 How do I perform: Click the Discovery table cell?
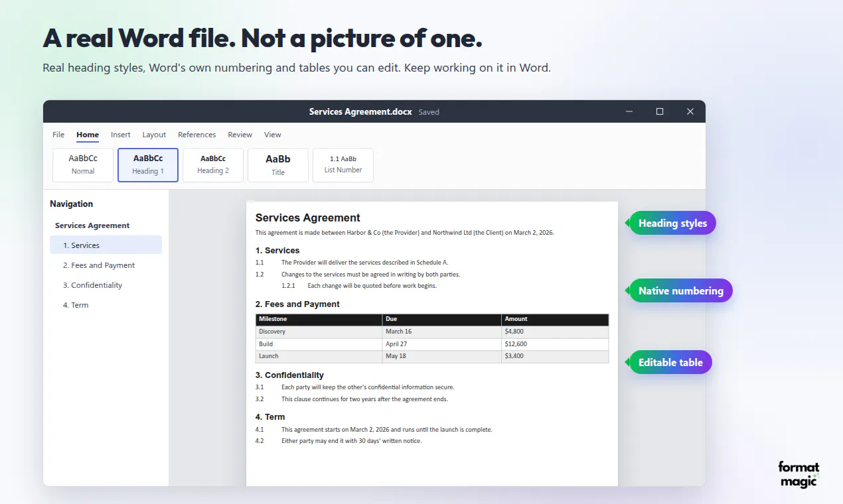[x=319, y=332]
